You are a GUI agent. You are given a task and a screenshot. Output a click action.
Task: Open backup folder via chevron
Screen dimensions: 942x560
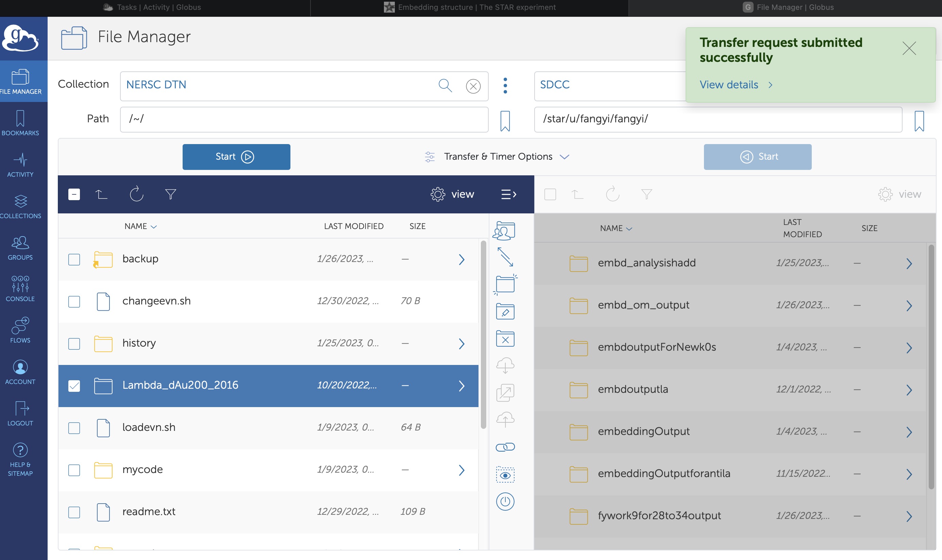[461, 260]
